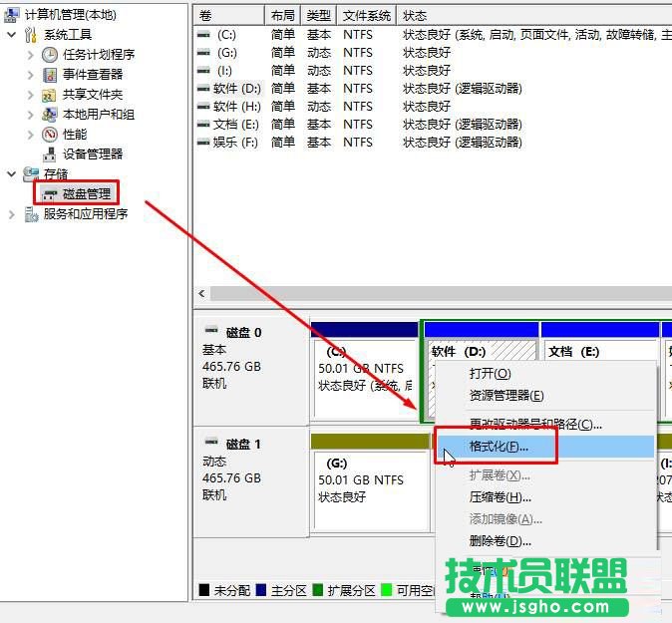Click the volume list horizontal scrollbar track
Screen dimensions: 672x623
(442, 294)
